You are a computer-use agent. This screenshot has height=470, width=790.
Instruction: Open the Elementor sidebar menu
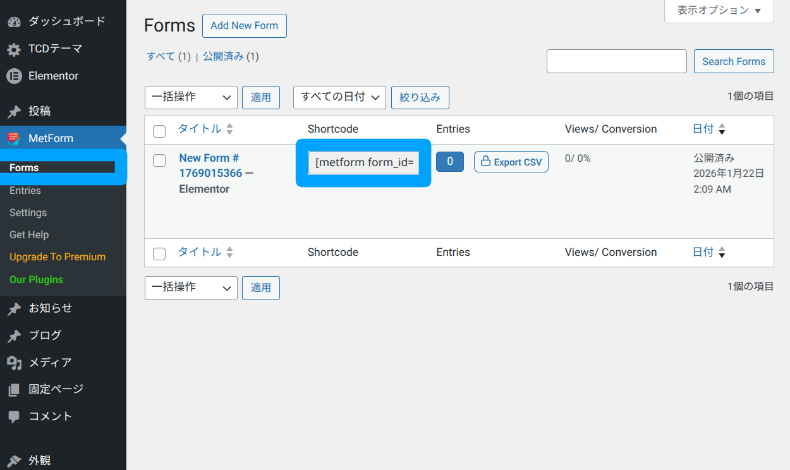point(53,76)
